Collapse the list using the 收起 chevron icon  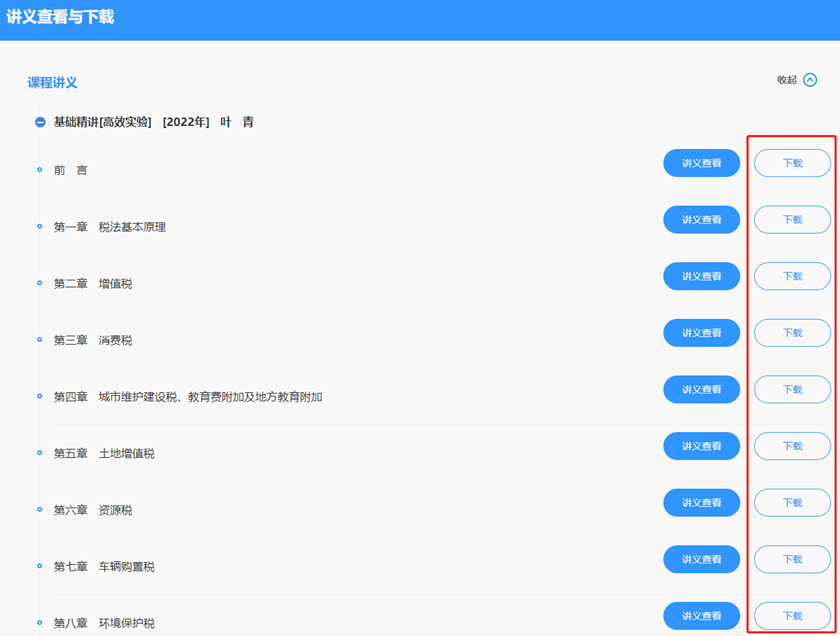coord(812,80)
